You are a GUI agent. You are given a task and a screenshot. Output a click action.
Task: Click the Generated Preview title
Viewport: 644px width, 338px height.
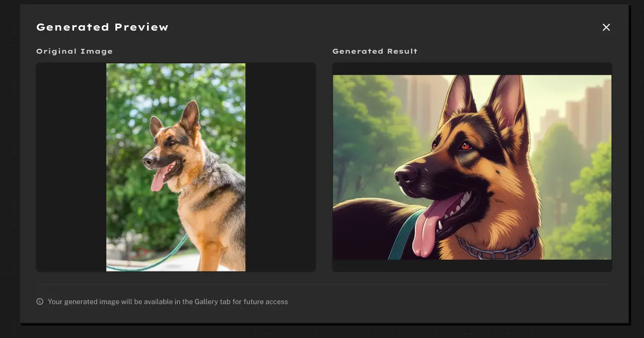102,27
